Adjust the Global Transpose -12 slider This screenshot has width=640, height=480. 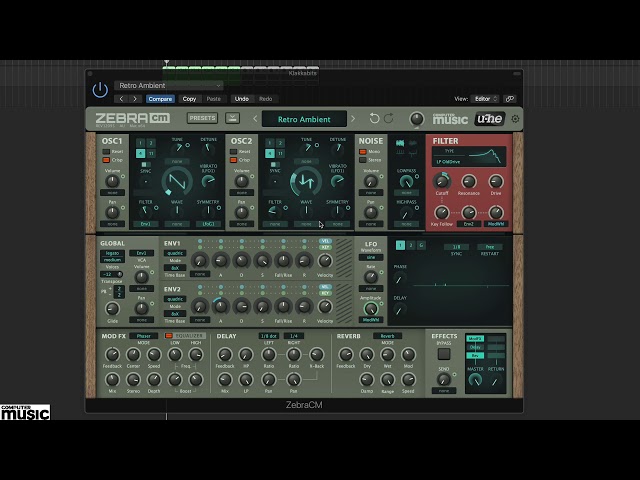[x=112, y=274]
